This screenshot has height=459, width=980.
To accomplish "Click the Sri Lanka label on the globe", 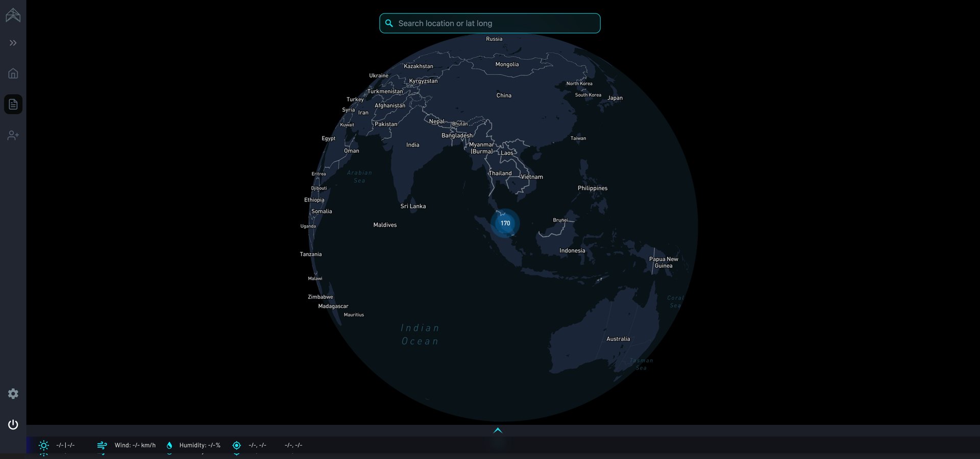I will (413, 206).
